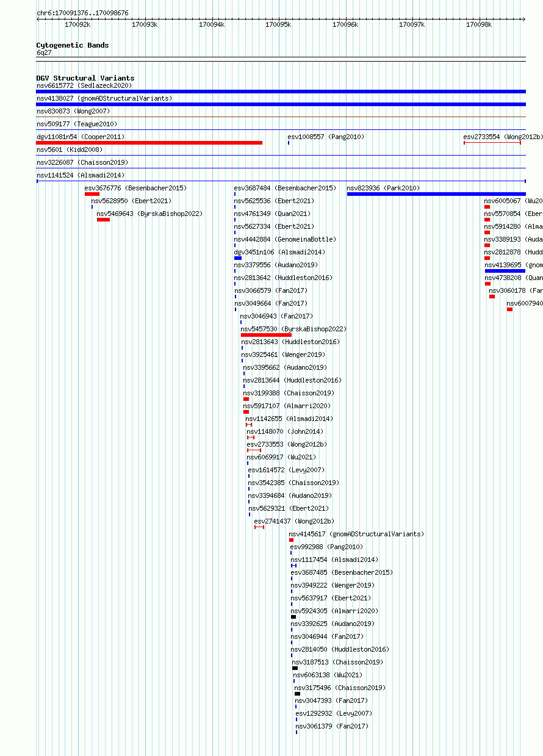This screenshot has width=543, height=756.
Task: Select nsv6069917 (Wu2021) label
Action: coord(281,457)
